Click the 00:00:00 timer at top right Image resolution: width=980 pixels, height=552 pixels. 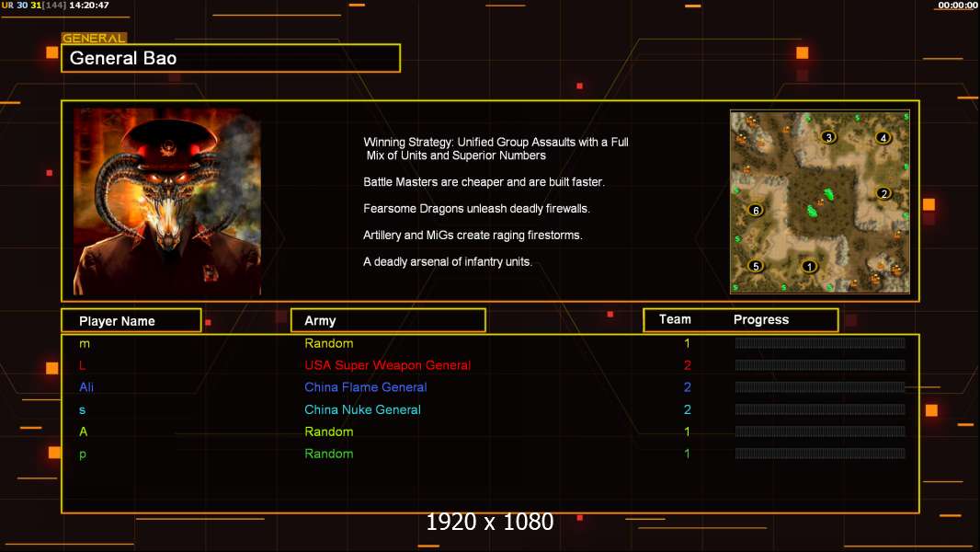(x=958, y=5)
